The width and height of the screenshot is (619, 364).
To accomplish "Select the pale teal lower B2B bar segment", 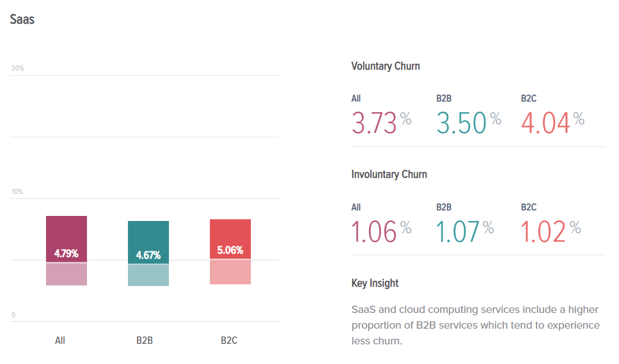I will click(x=148, y=275).
